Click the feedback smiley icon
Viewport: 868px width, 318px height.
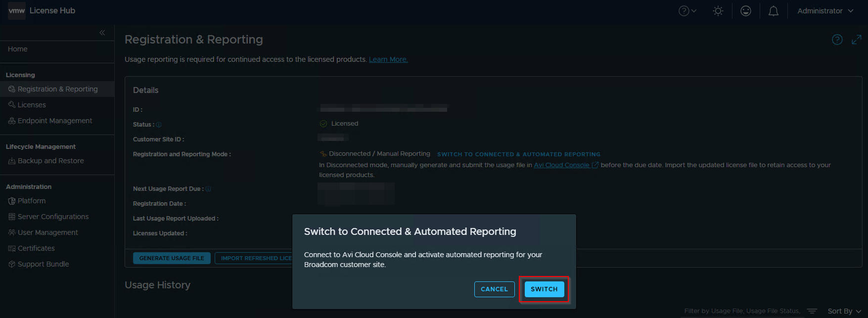(746, 11)
